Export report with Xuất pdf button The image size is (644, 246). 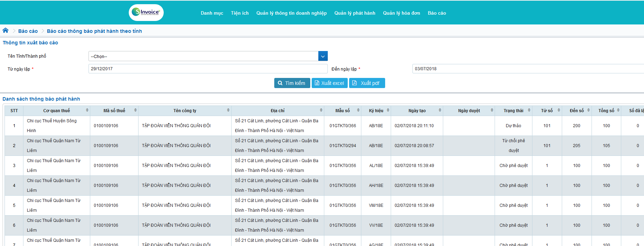[367, 83]
